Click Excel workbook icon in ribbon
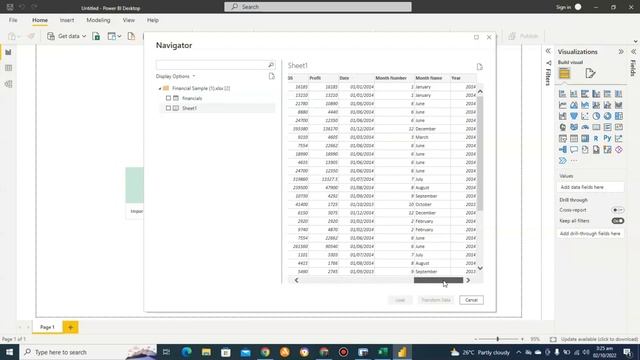The image size is (640, 360). 96,36
